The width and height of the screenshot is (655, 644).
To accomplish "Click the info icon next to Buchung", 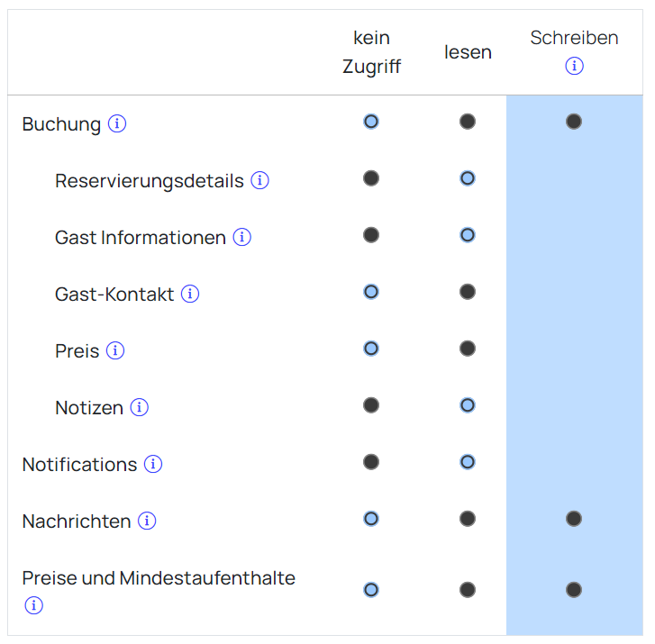I will click(117, 124).
